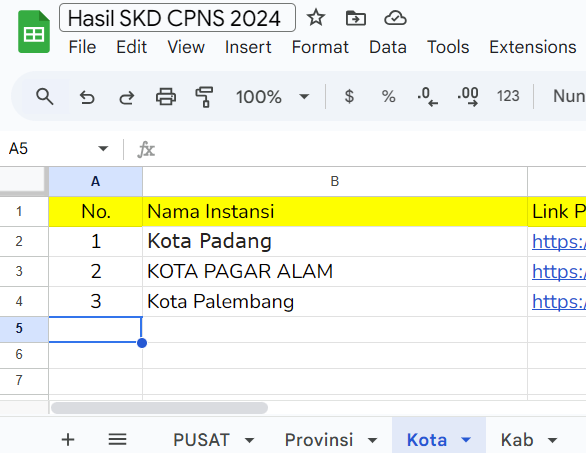The height and width of the screenshot is (453, 586).
Task: Format as currency with dollar icon
Action: (349, 96)
